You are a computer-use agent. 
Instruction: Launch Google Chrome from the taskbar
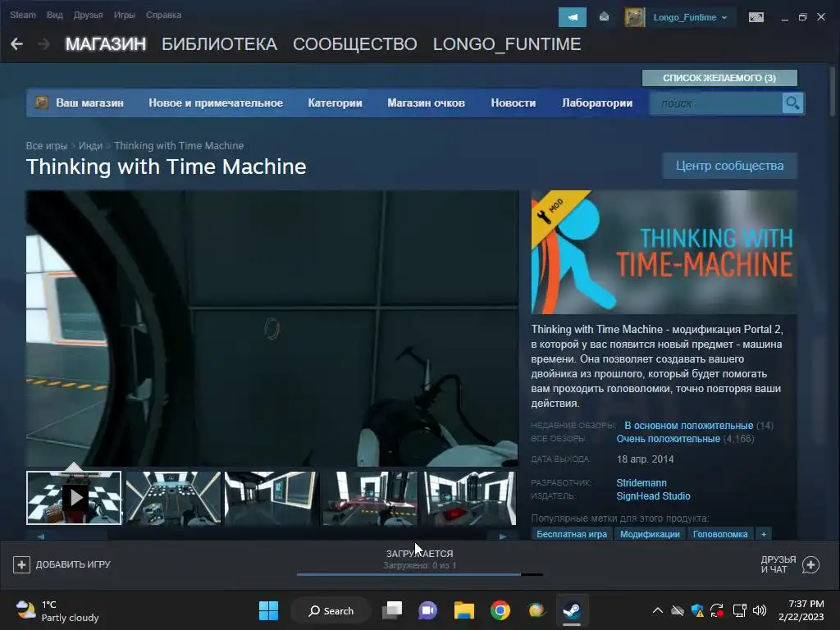(500, 610)
